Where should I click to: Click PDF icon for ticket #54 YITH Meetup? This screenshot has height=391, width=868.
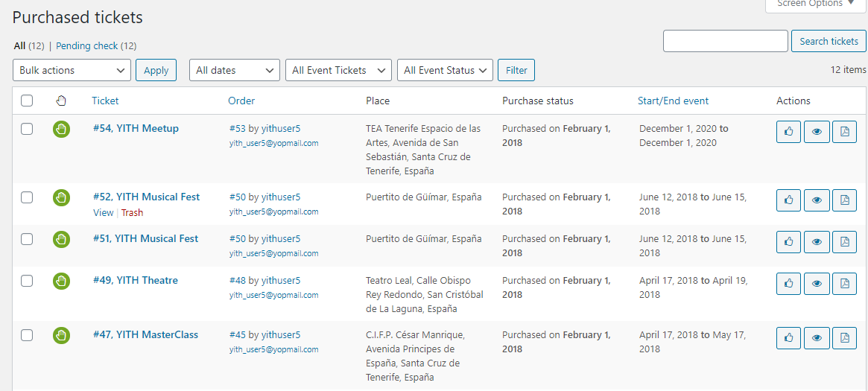click(844, 132)
